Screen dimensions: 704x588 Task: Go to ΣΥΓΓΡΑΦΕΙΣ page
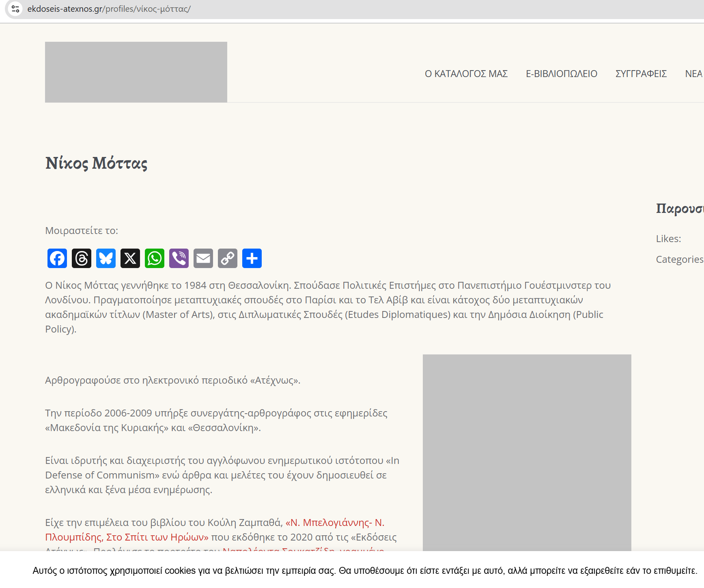point(641,74)
